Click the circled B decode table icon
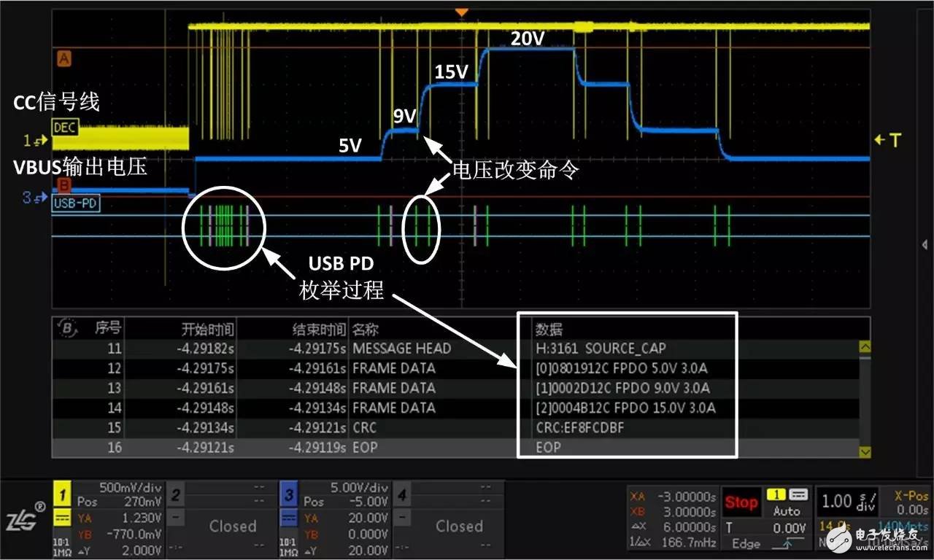934x560 pixels. (x=69, y=330)
